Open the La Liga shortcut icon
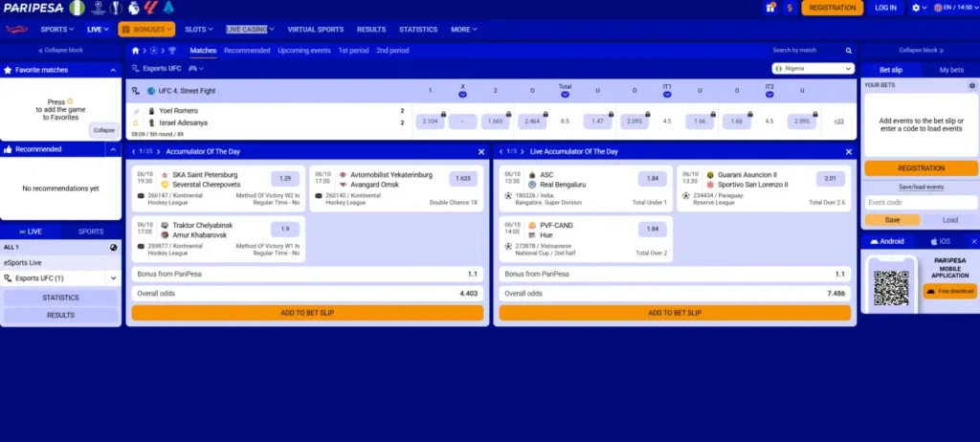 150,8
